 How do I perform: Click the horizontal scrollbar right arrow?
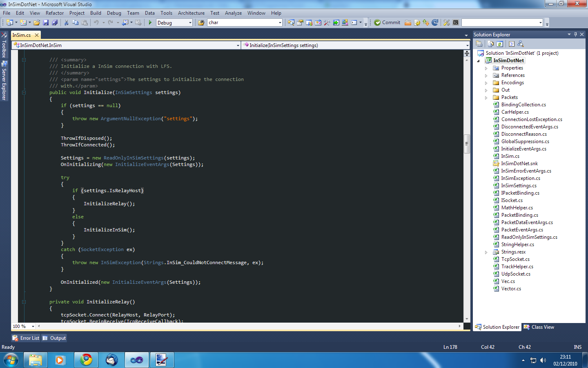[x=459, y=326]
